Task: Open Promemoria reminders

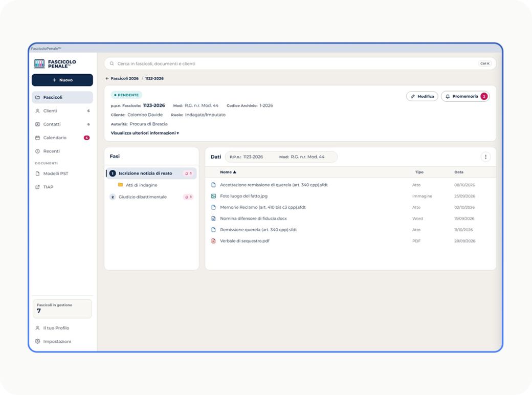Action: click(465, 96)
